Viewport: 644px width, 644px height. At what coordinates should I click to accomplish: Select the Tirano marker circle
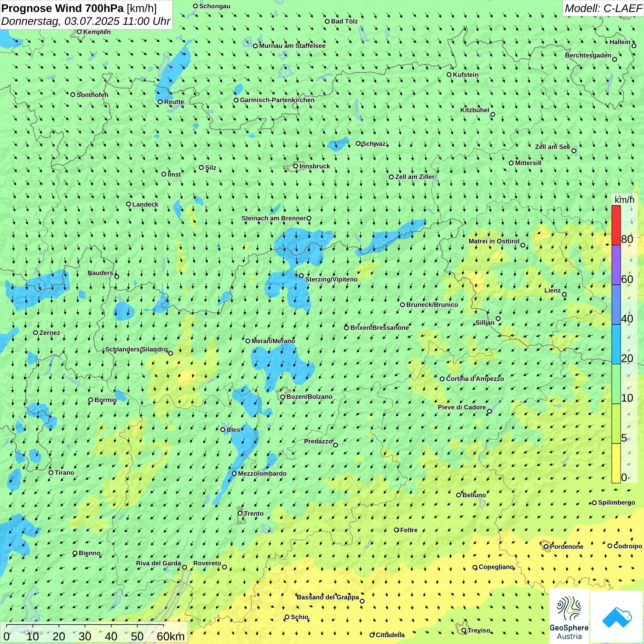pos(51,472)
